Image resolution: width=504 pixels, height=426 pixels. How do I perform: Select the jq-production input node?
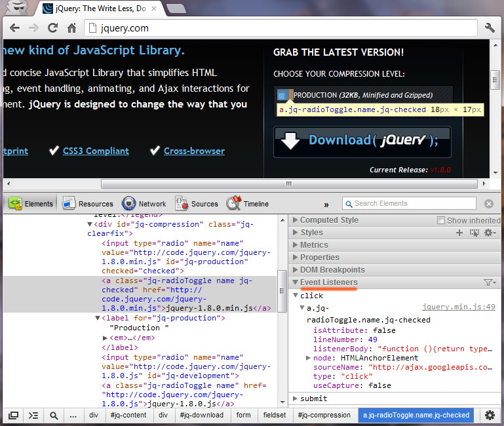point(186,257)
